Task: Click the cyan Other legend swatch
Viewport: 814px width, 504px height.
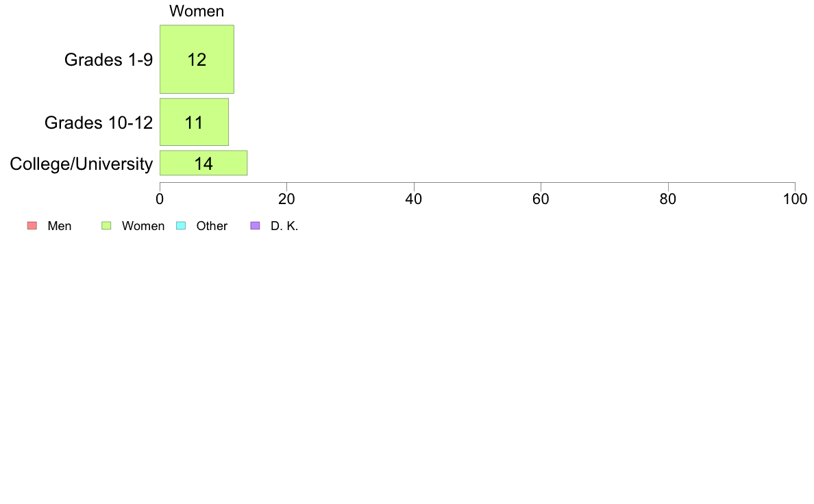Action: pyautogui.click(x=181, y=226)
